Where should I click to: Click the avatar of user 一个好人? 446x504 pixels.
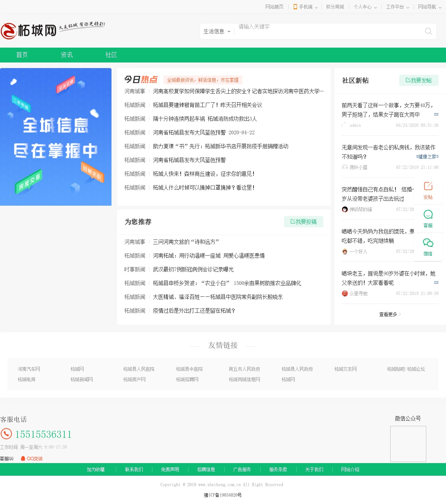[345, 251]
